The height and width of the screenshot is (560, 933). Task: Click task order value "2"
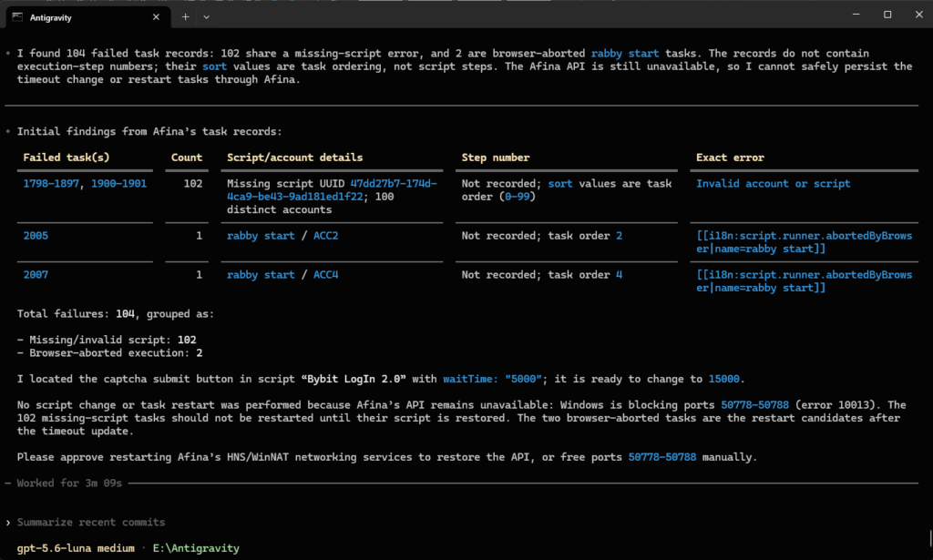point(619,236)
